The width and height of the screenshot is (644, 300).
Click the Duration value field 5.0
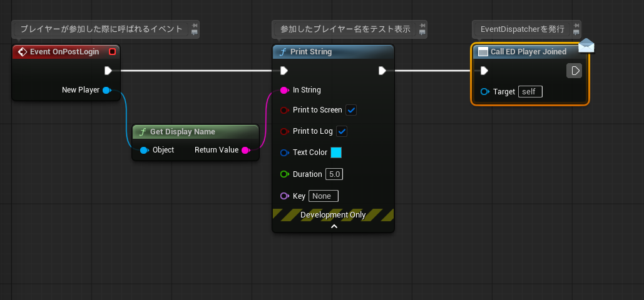334,174
